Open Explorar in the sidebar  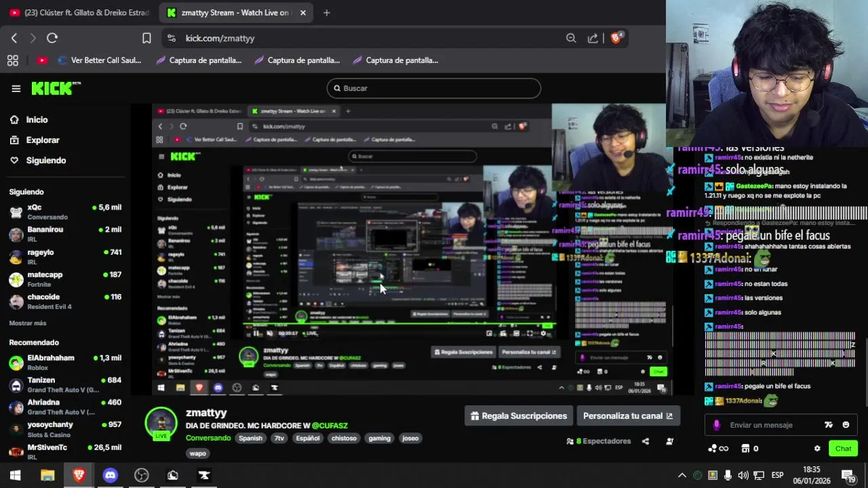[x=35, y=140]
